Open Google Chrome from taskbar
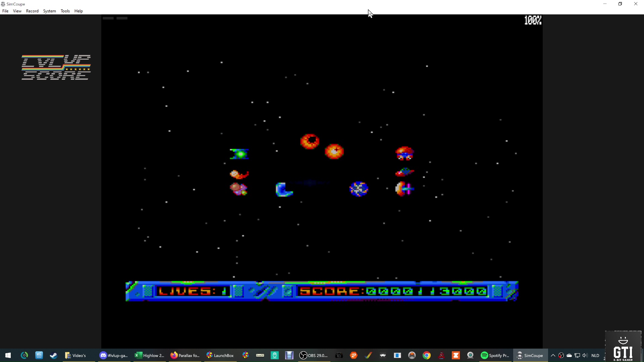 (427, 355)
